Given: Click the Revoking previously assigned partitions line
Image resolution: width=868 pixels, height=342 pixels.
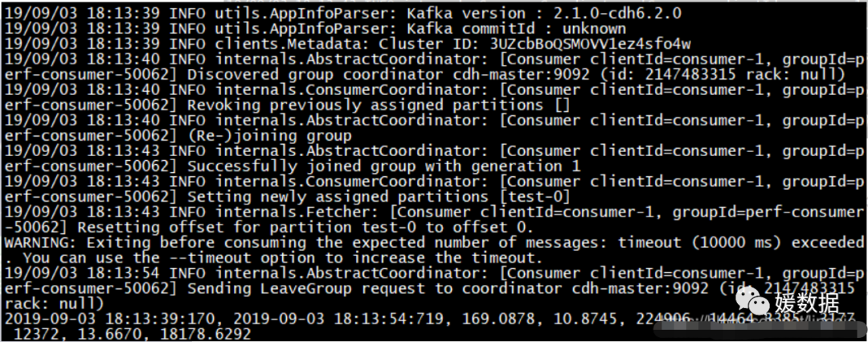Looking at the screenshot, I should click(379, 105).
